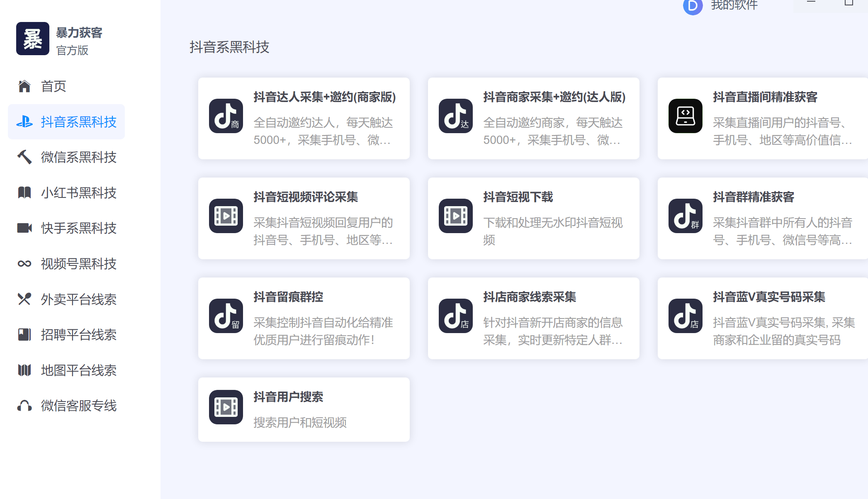Click the icon beside 抖音系黑科技 in sidebar

[x=24, y=122]
